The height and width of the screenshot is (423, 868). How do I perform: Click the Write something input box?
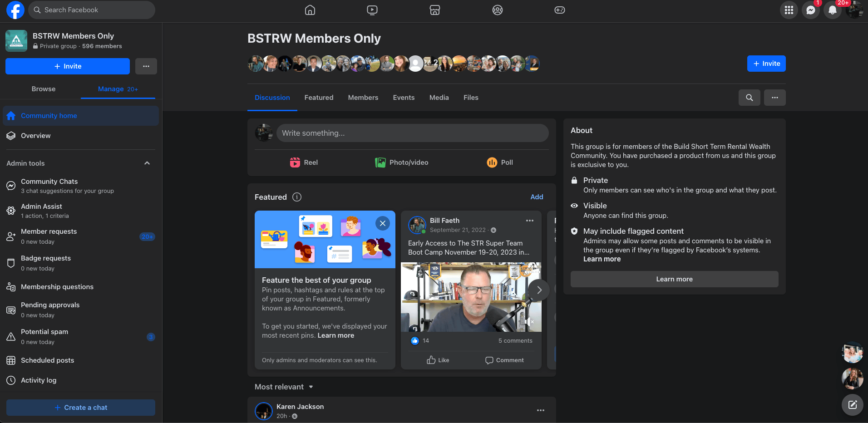tap(412, 133)
